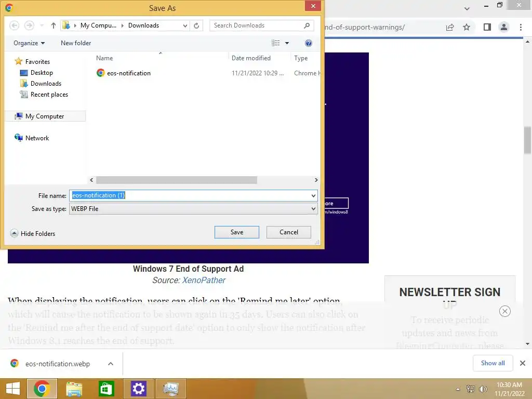Collapse with Hide Folders
Image resolution: width=532 pixels, height=399 pixels.
(33, 233)
